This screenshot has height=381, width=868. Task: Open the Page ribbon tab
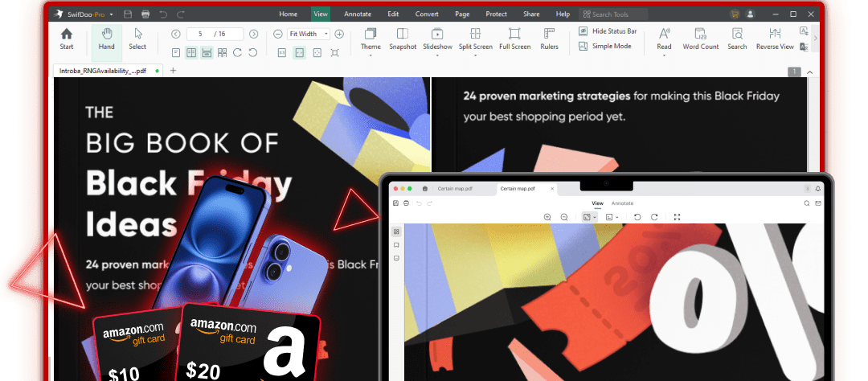coord(462,14)
